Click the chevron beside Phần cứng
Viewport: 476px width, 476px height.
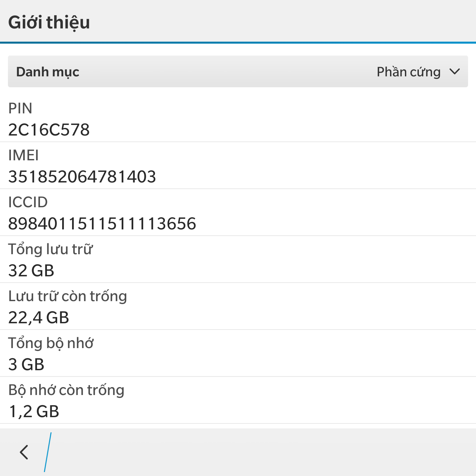[455, 71]
